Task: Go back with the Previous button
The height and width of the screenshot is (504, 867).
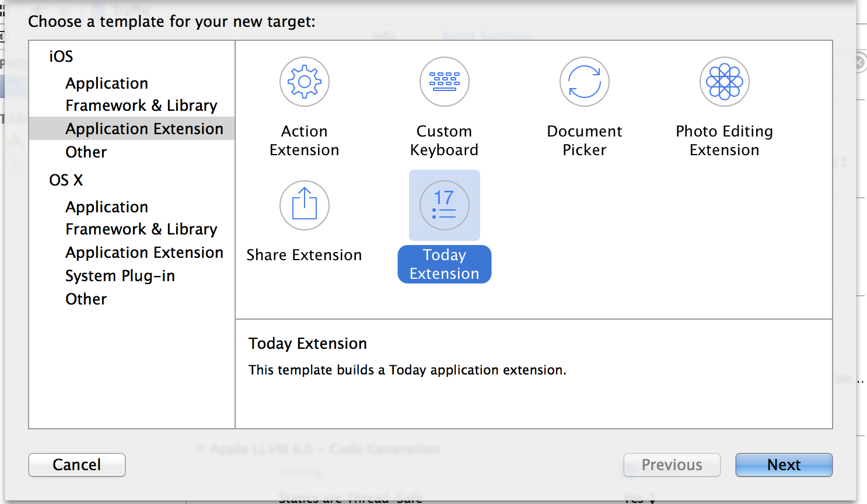Action: (x=672, y=465)
